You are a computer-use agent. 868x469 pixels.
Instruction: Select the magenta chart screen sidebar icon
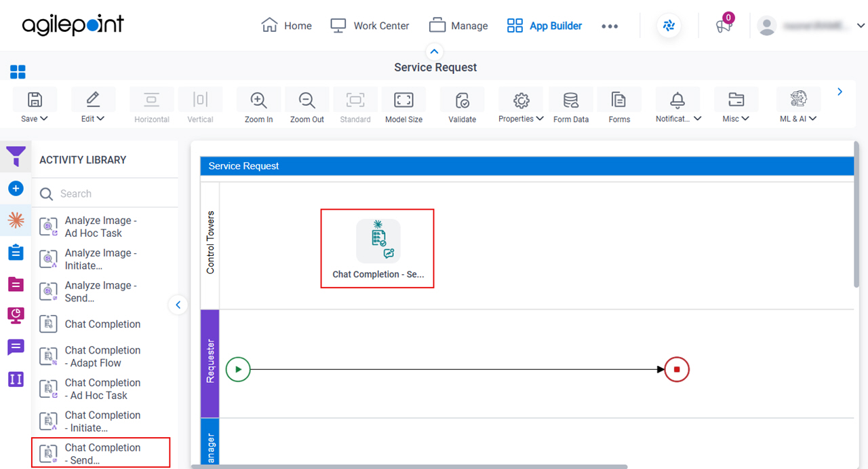coord(16,316)
